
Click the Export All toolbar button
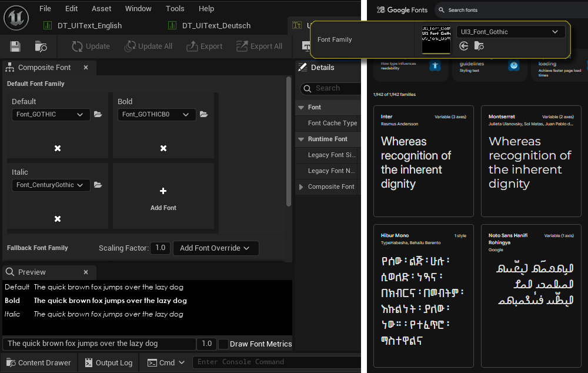coord(259,46)
